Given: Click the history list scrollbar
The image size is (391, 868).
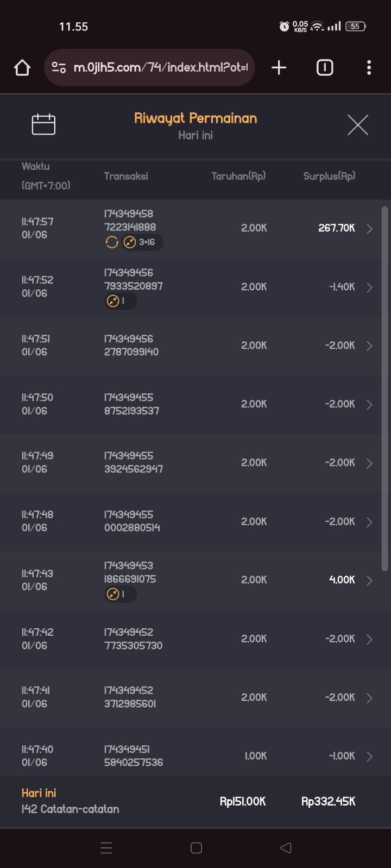Looking at the screenshot, I should [x=384, y=388].
